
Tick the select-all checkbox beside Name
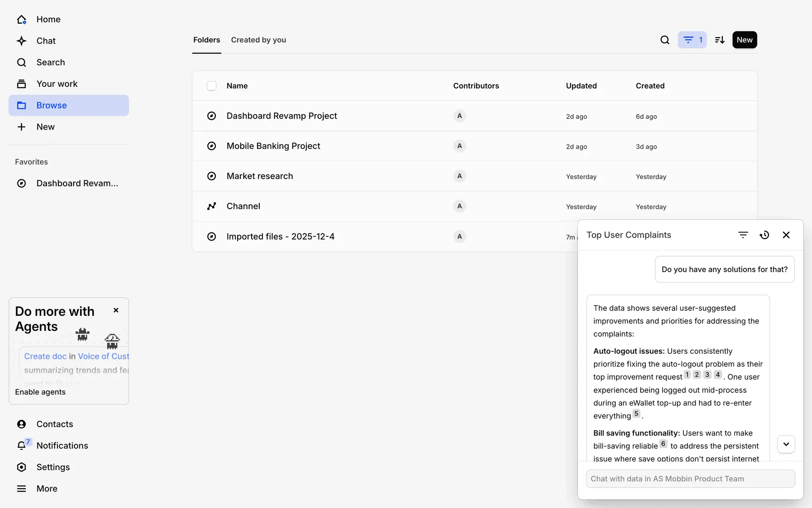point(211,86)
